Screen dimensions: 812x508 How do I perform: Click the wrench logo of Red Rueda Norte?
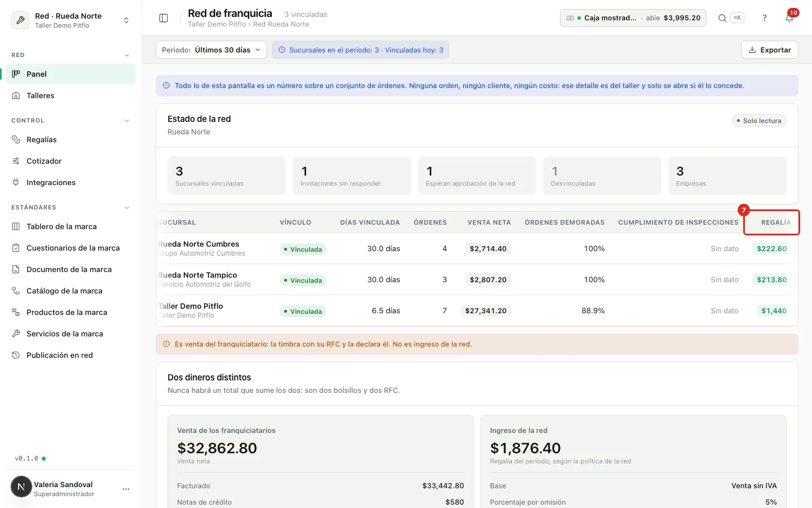21,20
